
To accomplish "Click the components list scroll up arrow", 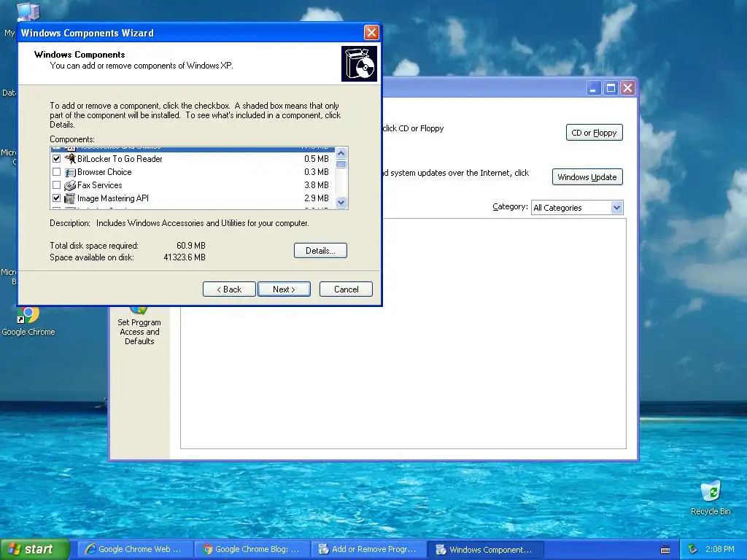I will tap(341, 153).
